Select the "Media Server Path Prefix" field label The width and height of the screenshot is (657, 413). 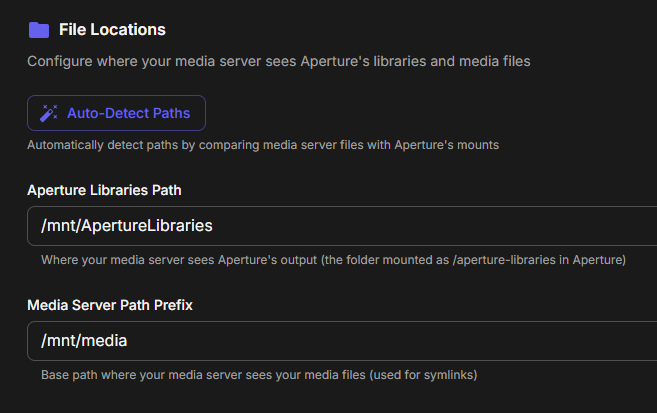[110, 304]
